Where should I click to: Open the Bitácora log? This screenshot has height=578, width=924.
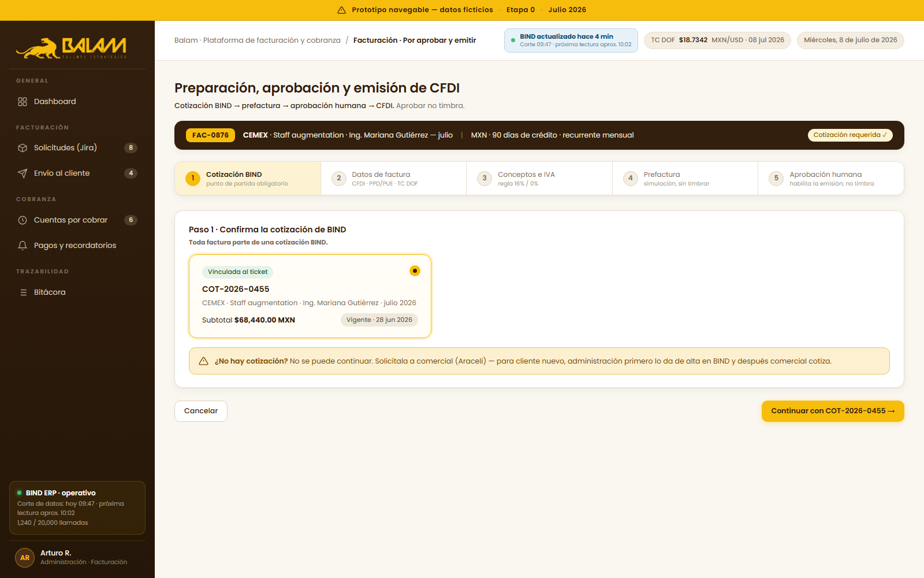77,292
